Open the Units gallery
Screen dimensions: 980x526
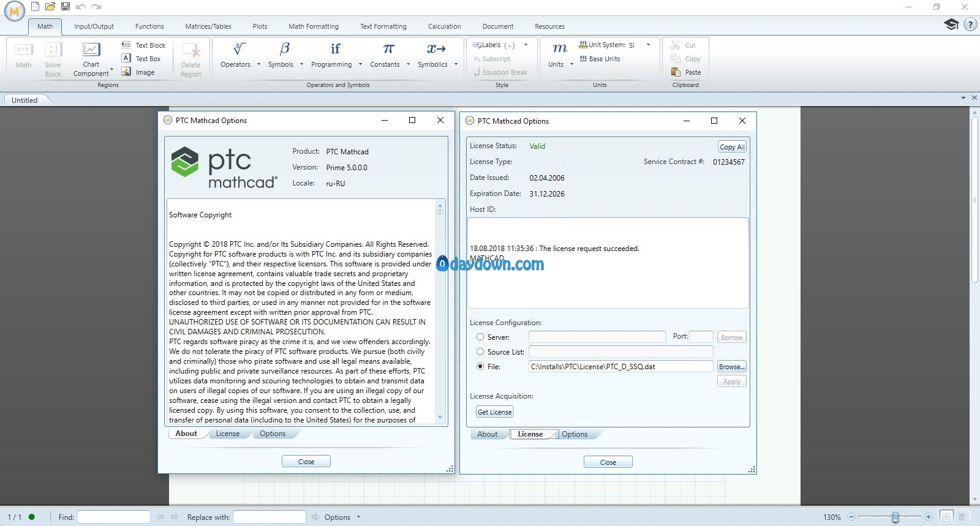[x=559, y=55]
